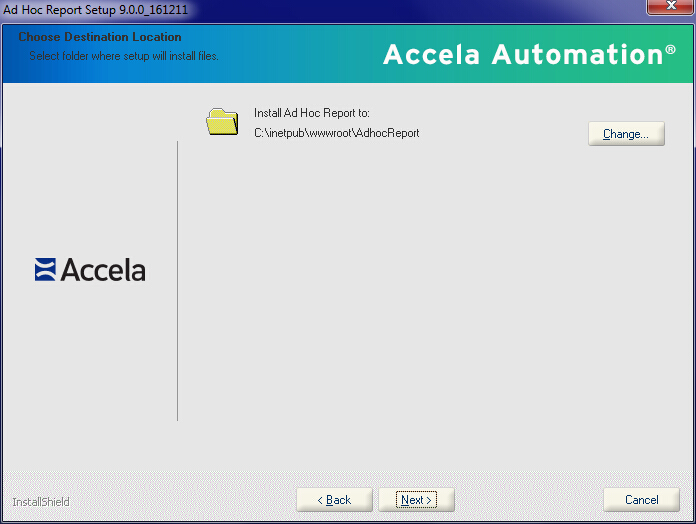Click the registered trademark symbol in the banner
The width and height of the screenshot is (696, 524).
point(670,49)
